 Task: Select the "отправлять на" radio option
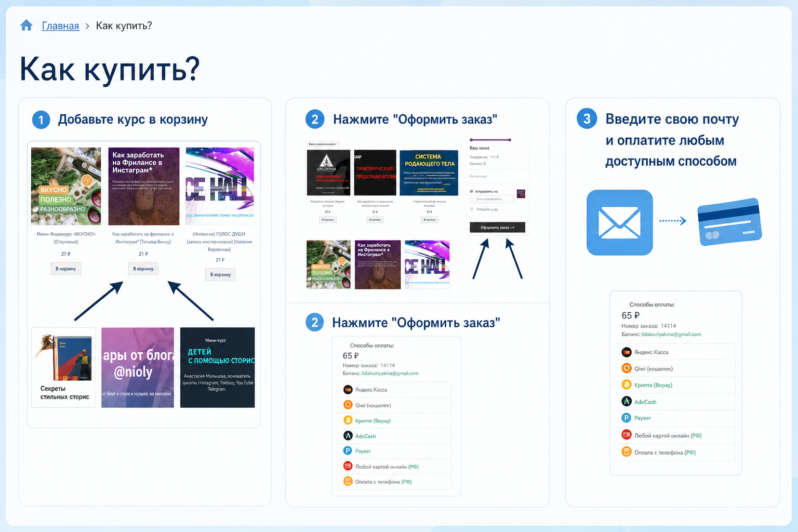472,192
